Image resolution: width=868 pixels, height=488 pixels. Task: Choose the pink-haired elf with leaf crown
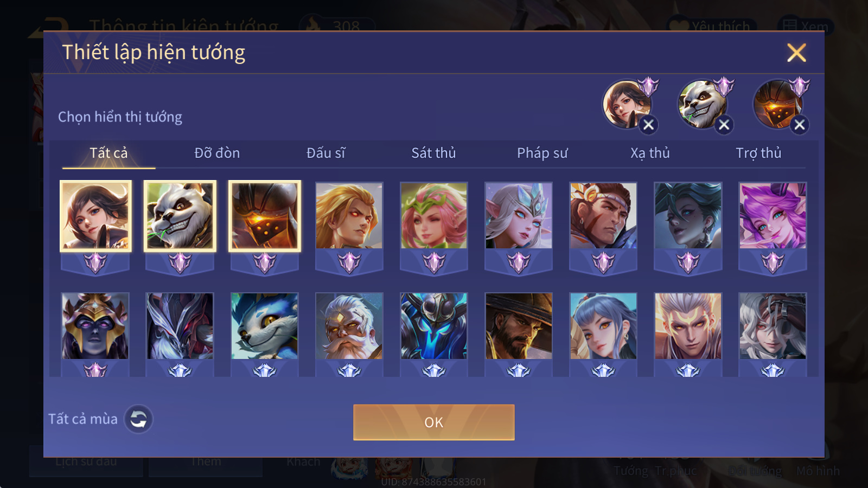(x=434, y=216)
